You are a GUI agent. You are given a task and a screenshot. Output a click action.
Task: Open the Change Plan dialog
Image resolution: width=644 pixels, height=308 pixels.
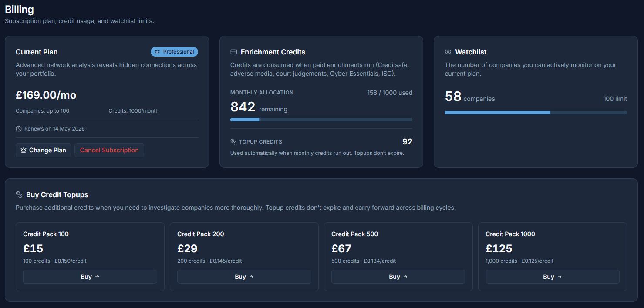pos(43,150)
